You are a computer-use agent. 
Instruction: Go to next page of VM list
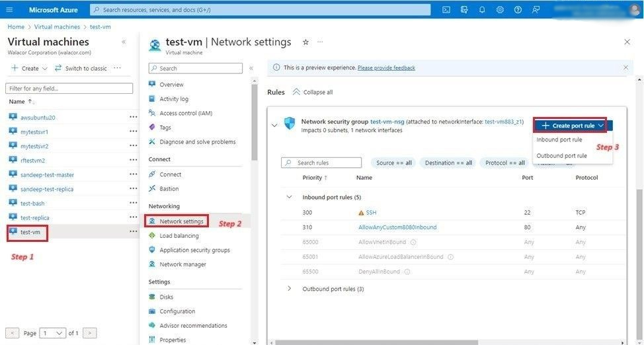(90, 333)
